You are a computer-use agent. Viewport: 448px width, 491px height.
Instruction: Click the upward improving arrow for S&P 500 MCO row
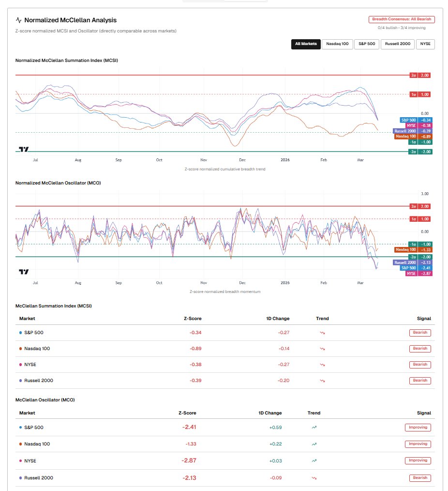point(314,427)
